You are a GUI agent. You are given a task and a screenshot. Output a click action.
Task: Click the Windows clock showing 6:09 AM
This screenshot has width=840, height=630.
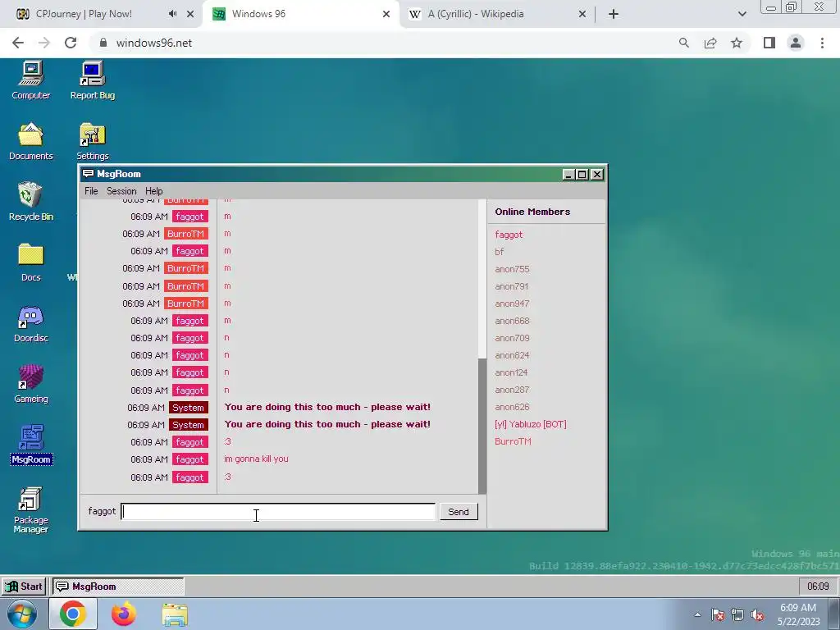798,614
